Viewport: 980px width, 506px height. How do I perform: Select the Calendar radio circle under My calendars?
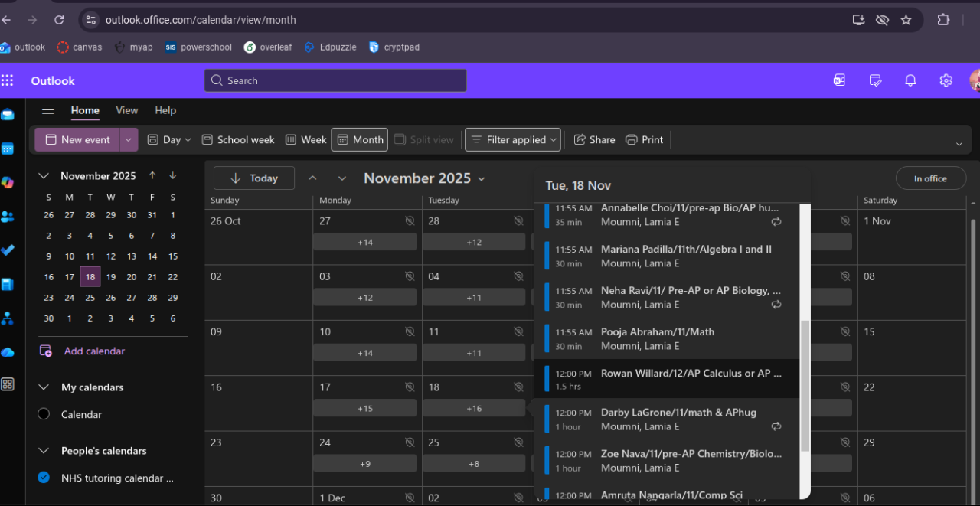pos(44,414)
